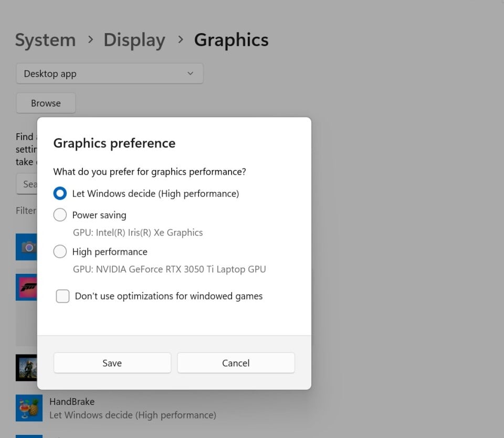Screen dimensions: 504x438
Task: Navigate to Display breadcrumb
Action: (x=134, y=40)
